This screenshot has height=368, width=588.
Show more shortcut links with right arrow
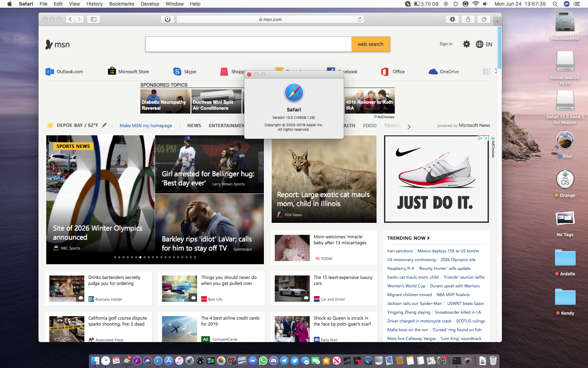pyautogui.click(x=496, y=71)
